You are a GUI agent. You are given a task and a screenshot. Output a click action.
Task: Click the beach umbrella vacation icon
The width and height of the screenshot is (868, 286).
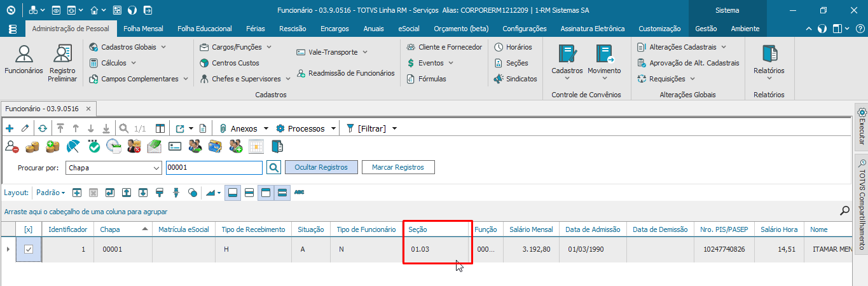point(73,146)
